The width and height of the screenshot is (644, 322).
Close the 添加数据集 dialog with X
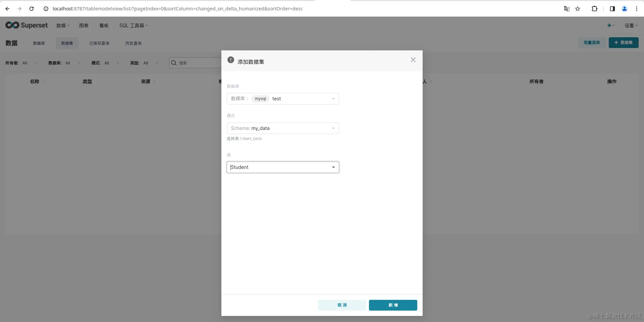413,60
